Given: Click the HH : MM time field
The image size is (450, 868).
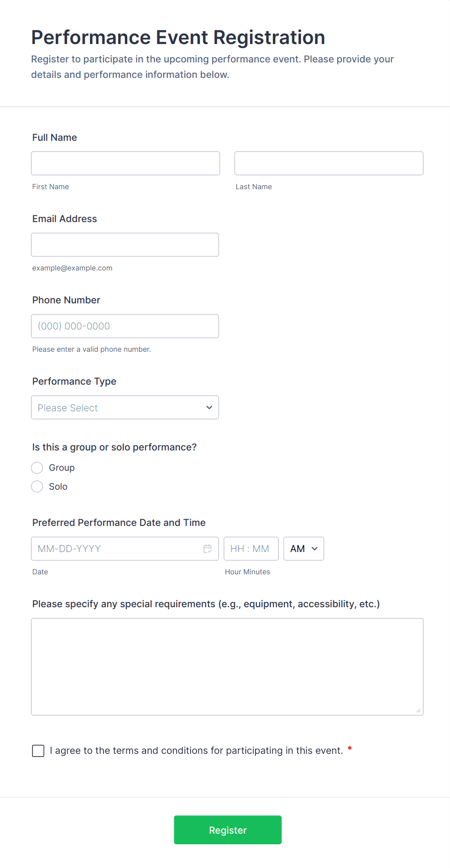Looking at the screenshot, I should (251, 549).
